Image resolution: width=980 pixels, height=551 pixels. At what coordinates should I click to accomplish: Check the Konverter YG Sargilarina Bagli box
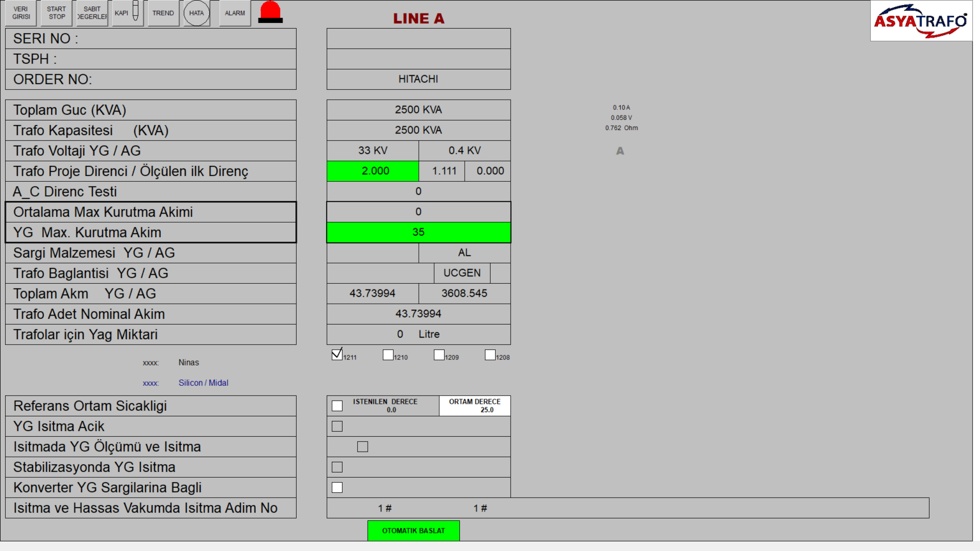[337, 487]
